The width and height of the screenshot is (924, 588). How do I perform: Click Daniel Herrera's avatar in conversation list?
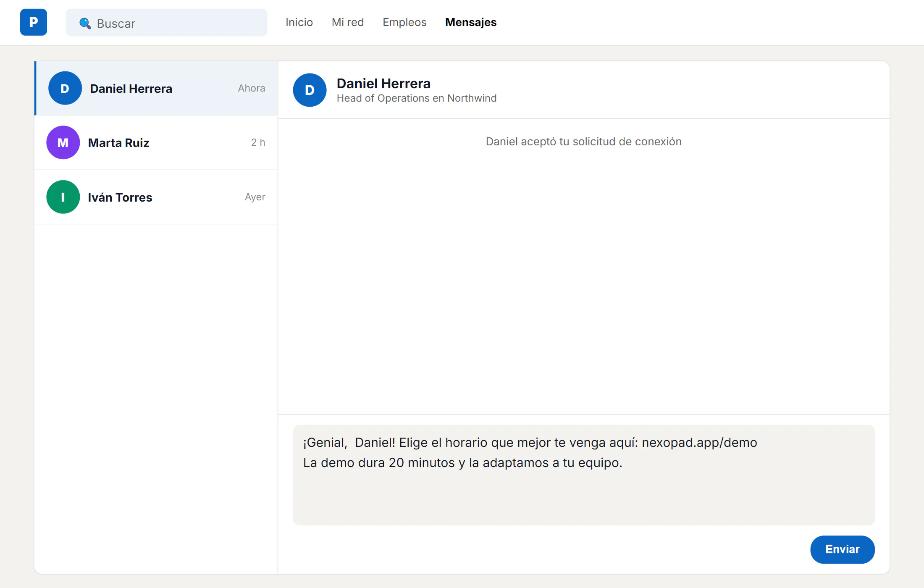pos(65,88)
